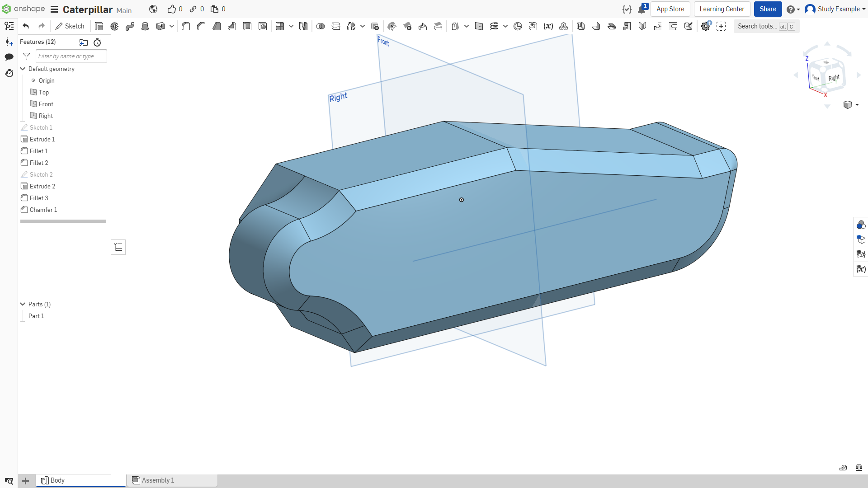Select the Plane tool
This screenshot has height=488, width=868.
click(x=479, y=26)
